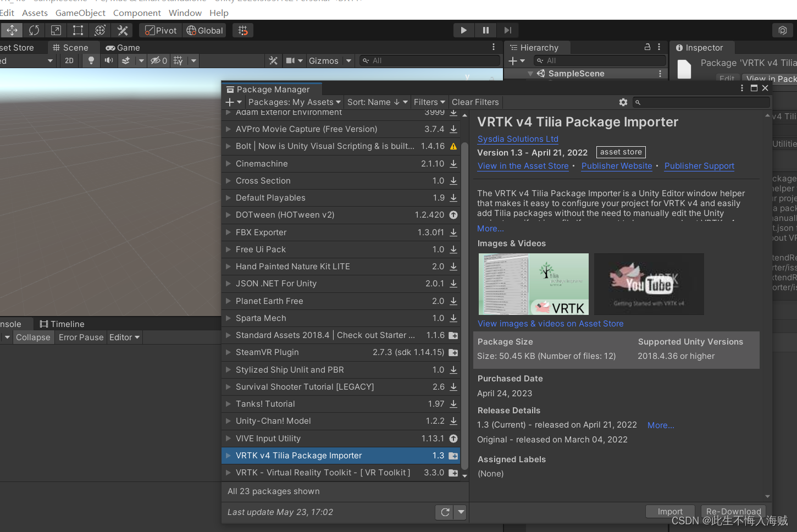The image size is (797, 532).
Task: Open VRTK YouTube video thumbnail
Action: [649, 284]
